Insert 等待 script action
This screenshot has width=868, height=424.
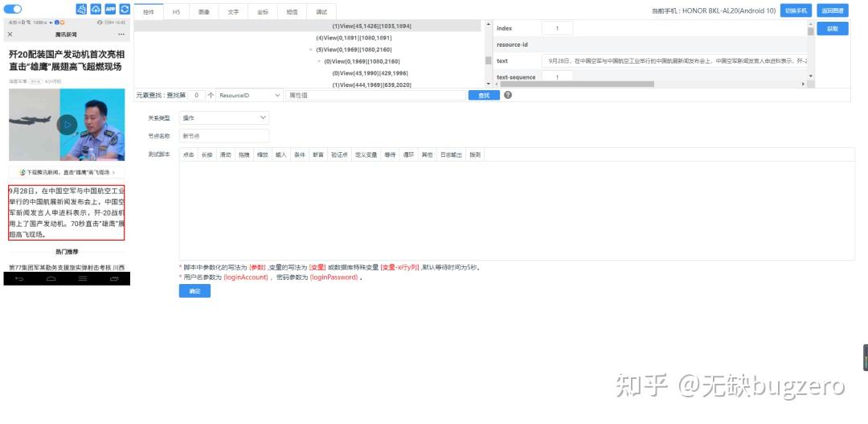pos(390,155)
